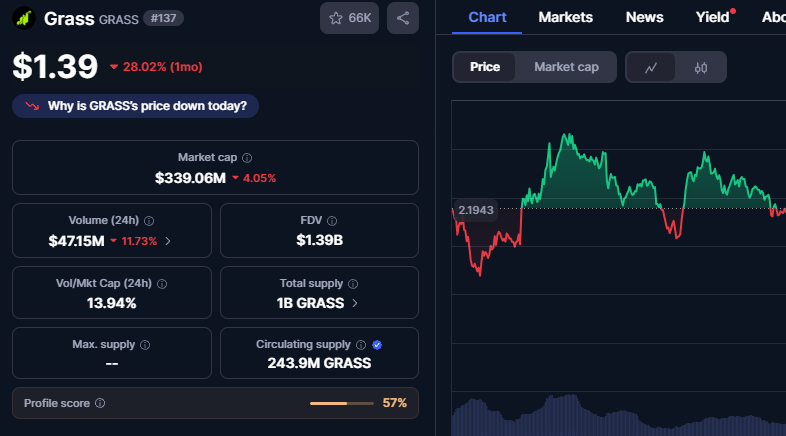This screenshot has height=436, width=786.
Task: Switch chart to Price view
Action: pos(485,67)
